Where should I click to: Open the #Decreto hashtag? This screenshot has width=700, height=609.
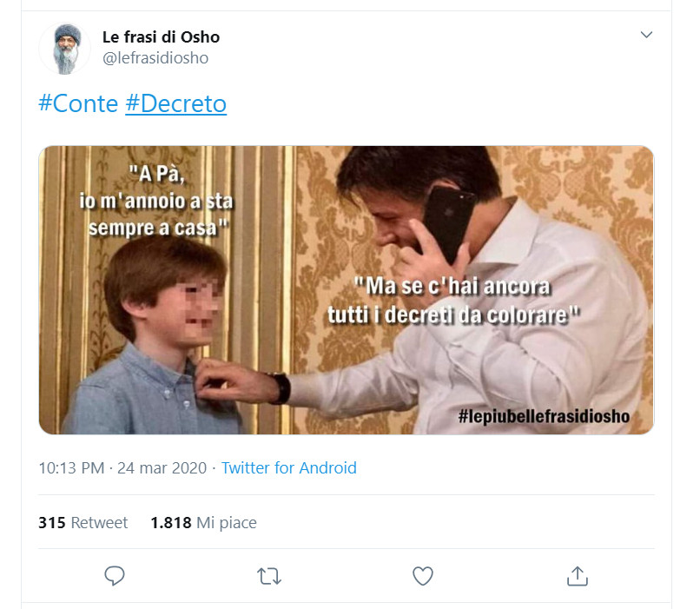(175, 104)
